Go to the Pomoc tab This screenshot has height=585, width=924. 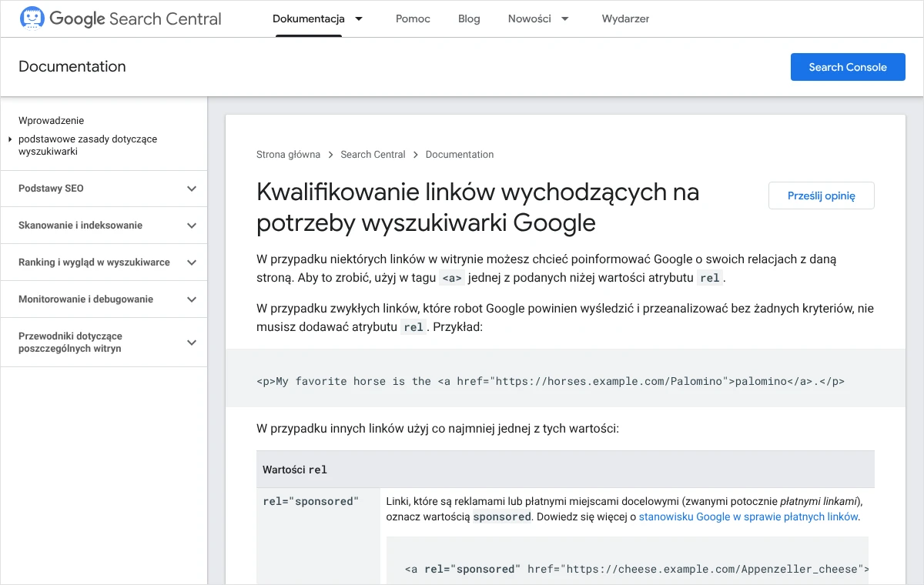(x=413, y=18)
